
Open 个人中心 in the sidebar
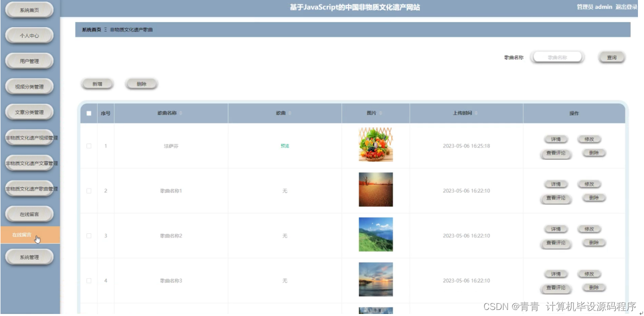[x=29, y=35]
